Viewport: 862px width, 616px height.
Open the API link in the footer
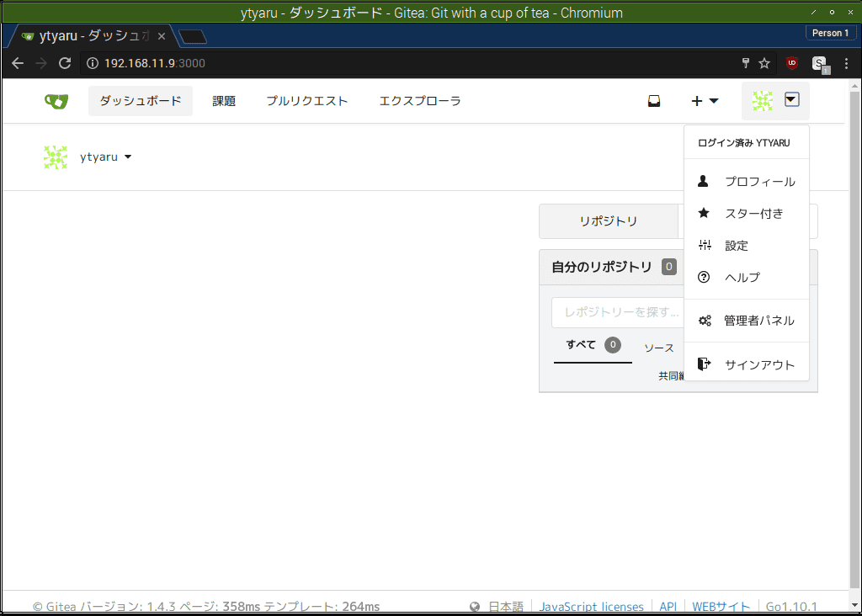(668, 606)
